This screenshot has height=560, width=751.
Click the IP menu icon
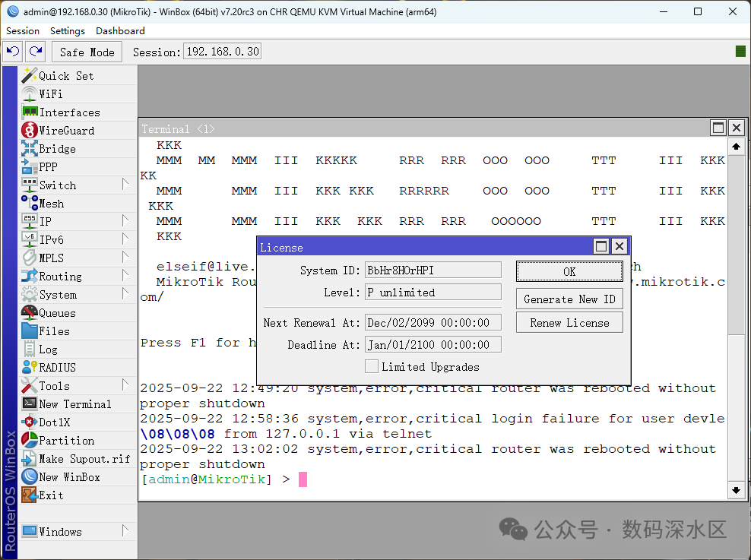coord(29,221)
